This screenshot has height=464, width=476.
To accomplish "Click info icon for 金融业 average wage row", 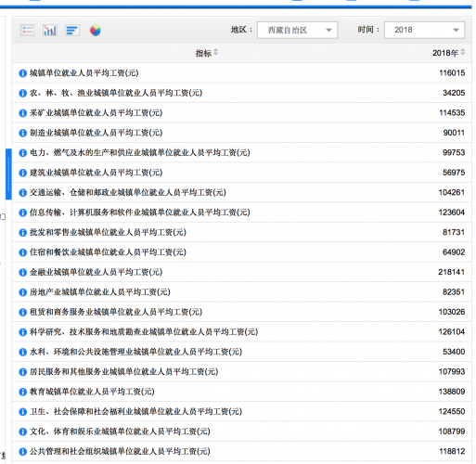I will 23,272.
